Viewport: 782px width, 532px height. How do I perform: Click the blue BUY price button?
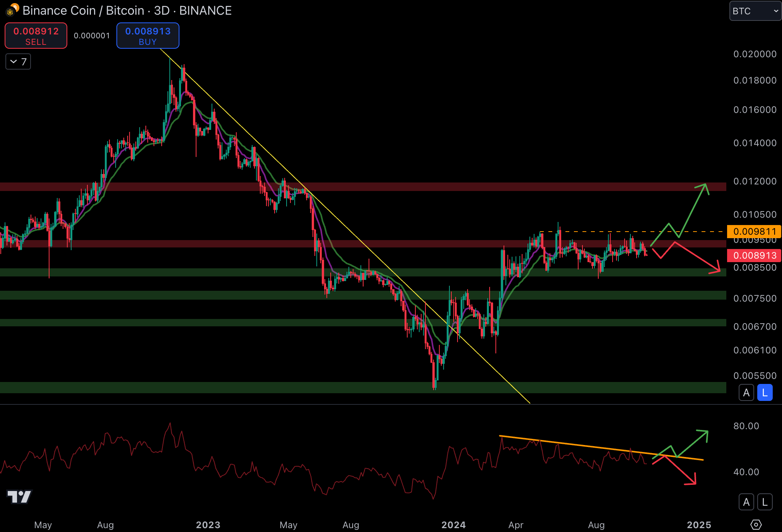coord(148,36)
